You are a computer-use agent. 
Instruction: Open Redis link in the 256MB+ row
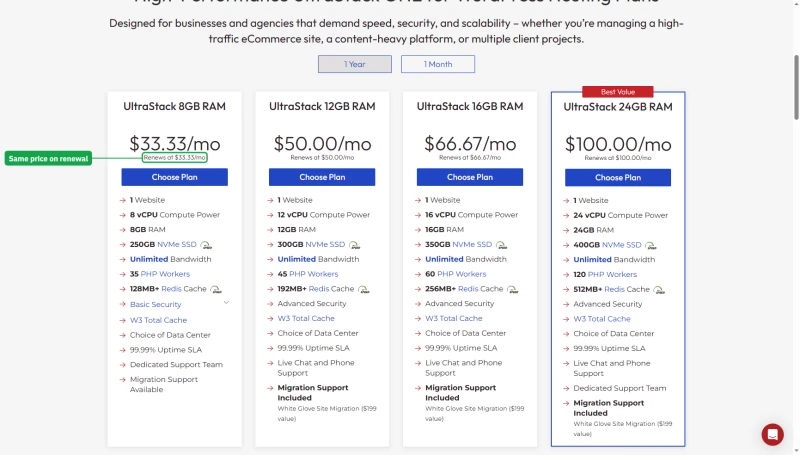[468, 289]
